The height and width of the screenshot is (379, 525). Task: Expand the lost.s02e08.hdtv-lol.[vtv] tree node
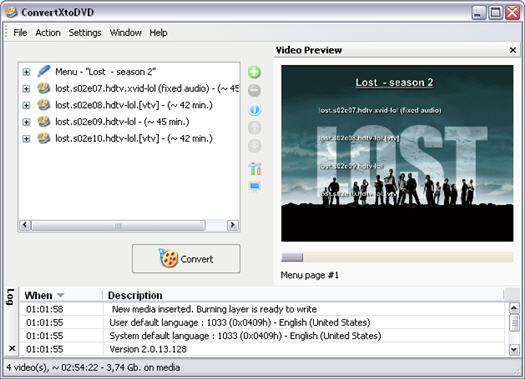pyautogui.click(x=26, y=105)
